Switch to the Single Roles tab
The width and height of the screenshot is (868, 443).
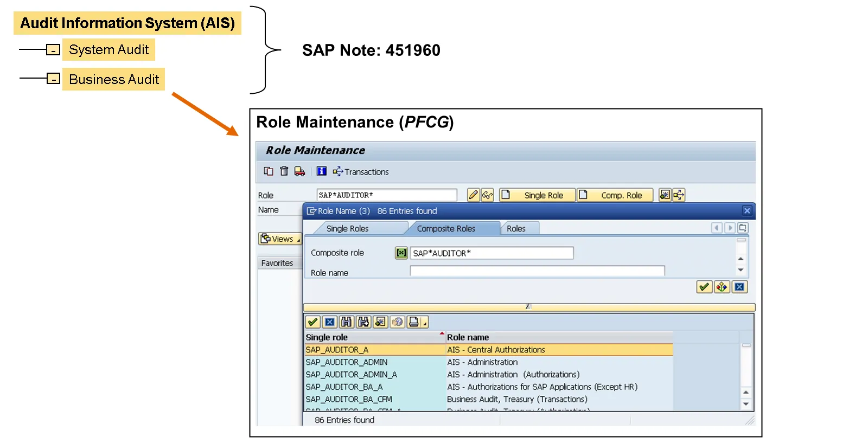[347, 229]
